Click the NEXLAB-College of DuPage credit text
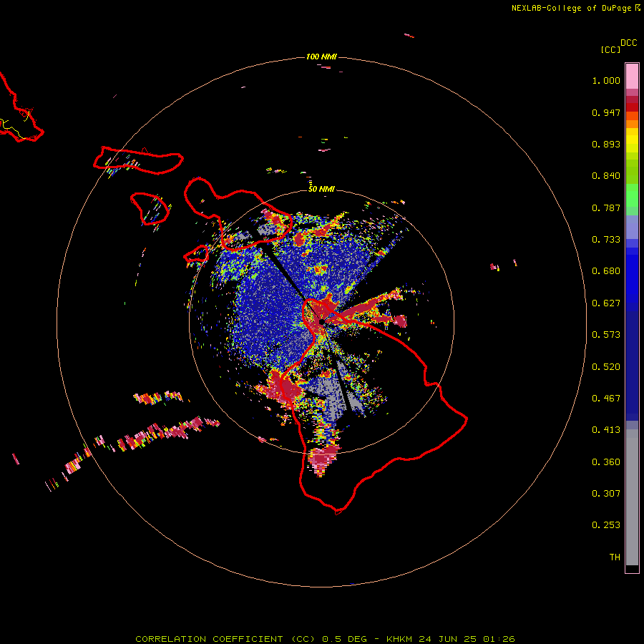This screenshot has width=644, height=644. click(572, 8)
